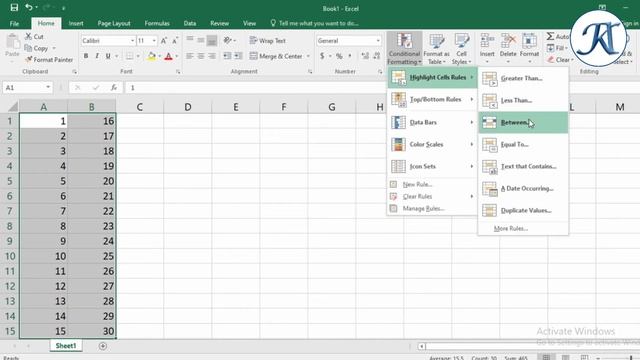
Task: Click New Rule option
Action: (432, 184)
